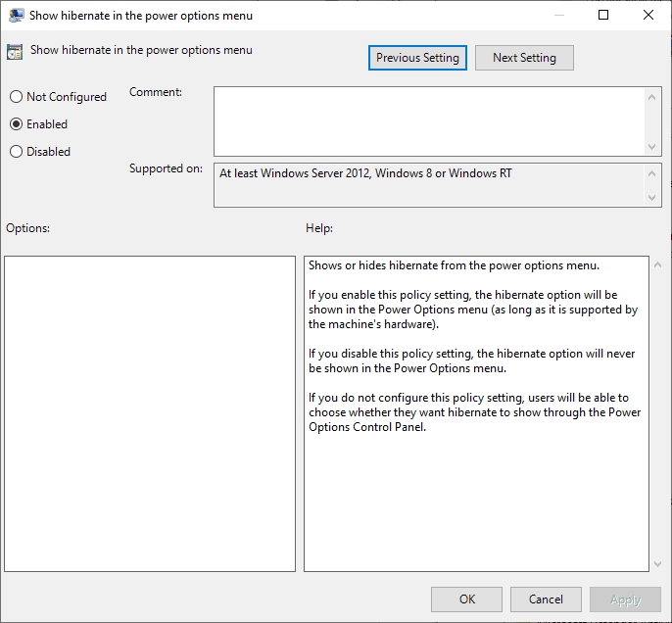Select the Not Configured option
The image size is (672, 623).
coord(16,97)
